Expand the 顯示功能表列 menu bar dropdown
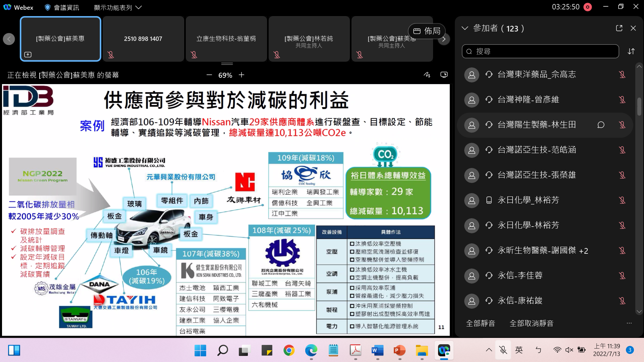This screenshot has height=362, width=644. (118, 7)
